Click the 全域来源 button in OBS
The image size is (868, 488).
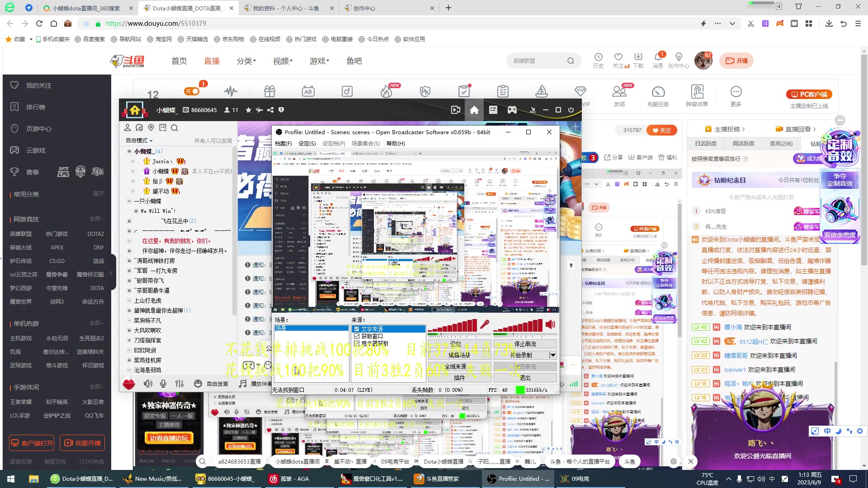[459, 366]
